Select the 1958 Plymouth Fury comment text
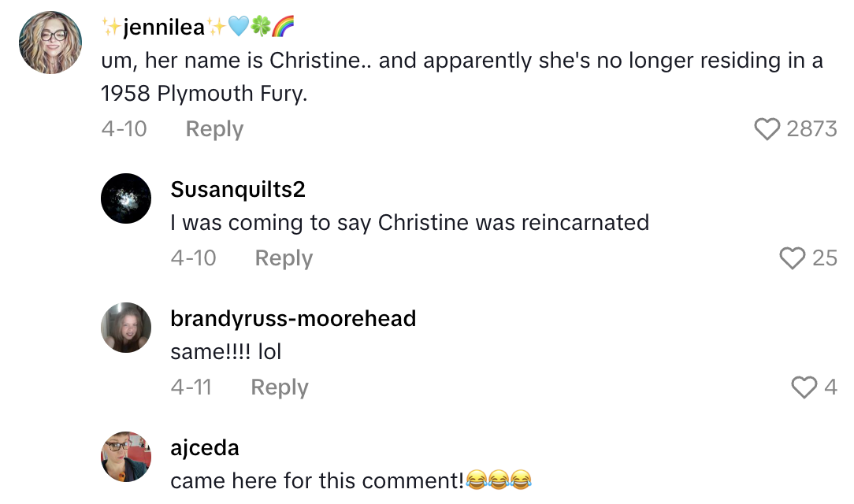 click(x=462, y=77)
